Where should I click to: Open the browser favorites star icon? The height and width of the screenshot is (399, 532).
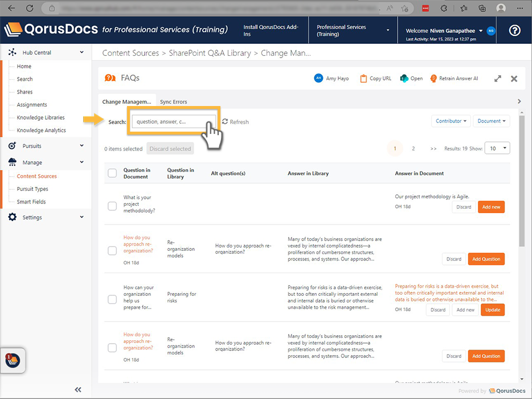click(x=464, y=9)
